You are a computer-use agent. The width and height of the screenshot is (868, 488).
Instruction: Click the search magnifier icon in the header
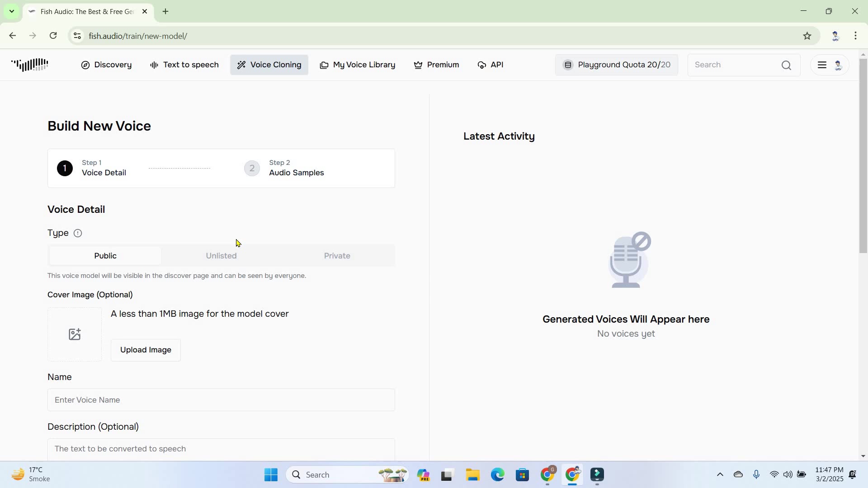786,65
